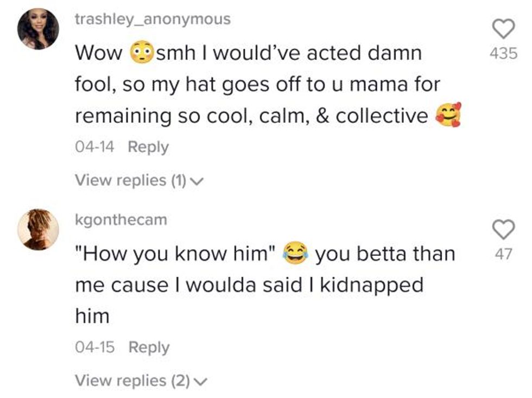532x398 pixels.
Task: Select the 04-15 comment date
Action: coord(95,348)
